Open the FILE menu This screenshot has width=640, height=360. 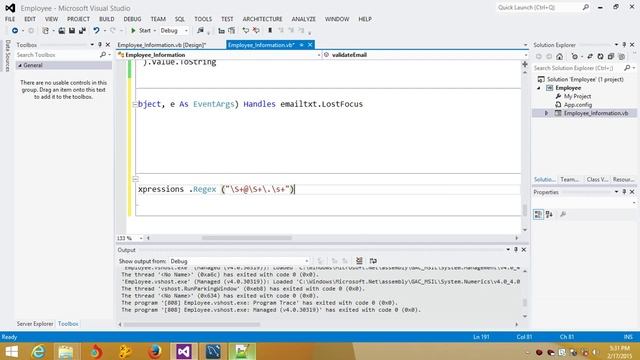tap(10, 19)
